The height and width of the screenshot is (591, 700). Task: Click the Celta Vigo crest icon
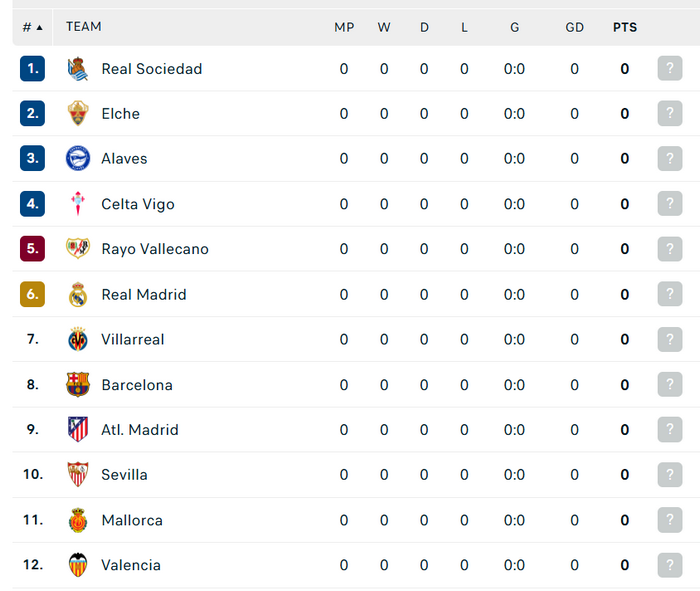click(x=78, y=204)
